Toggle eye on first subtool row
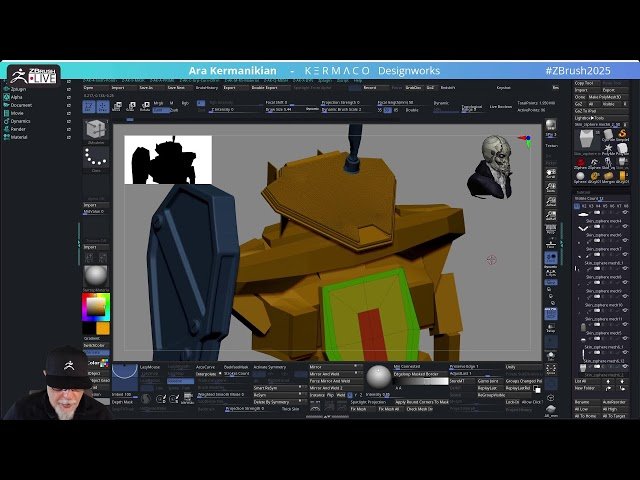Viewport: 640px width, 480px height. point(625,213)
